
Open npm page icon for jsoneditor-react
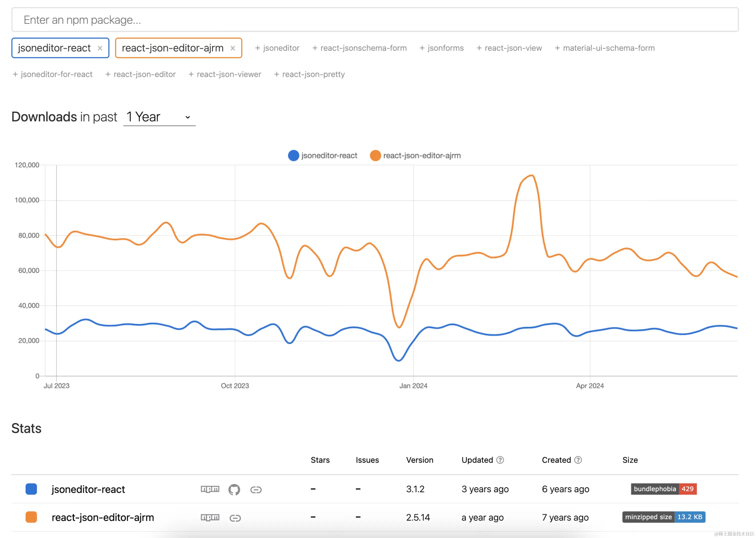tap(210, 489)
